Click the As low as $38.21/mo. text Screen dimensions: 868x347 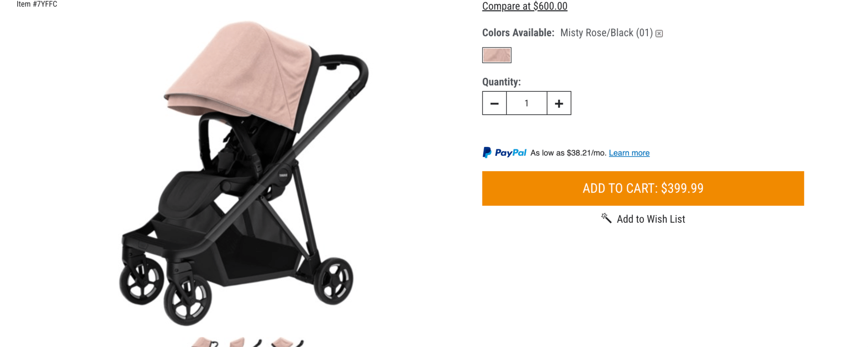(568, 153)
